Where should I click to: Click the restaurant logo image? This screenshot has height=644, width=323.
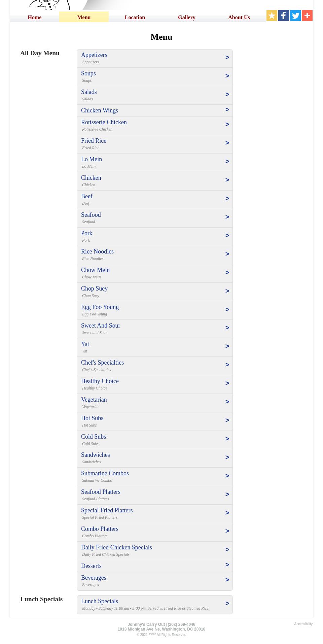pyautogui.click(x=50, y=4)
